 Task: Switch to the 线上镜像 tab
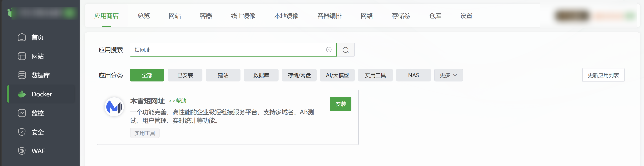coord(243,16)
